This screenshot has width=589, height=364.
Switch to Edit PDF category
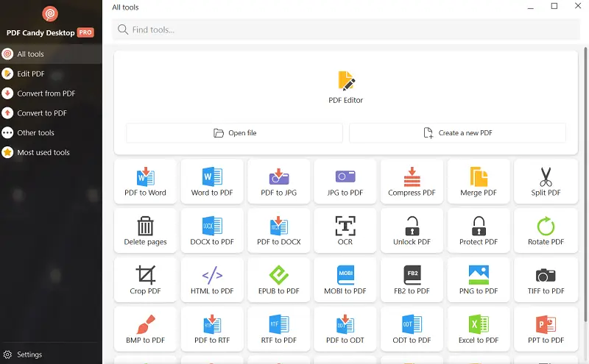tap(31, 74)
